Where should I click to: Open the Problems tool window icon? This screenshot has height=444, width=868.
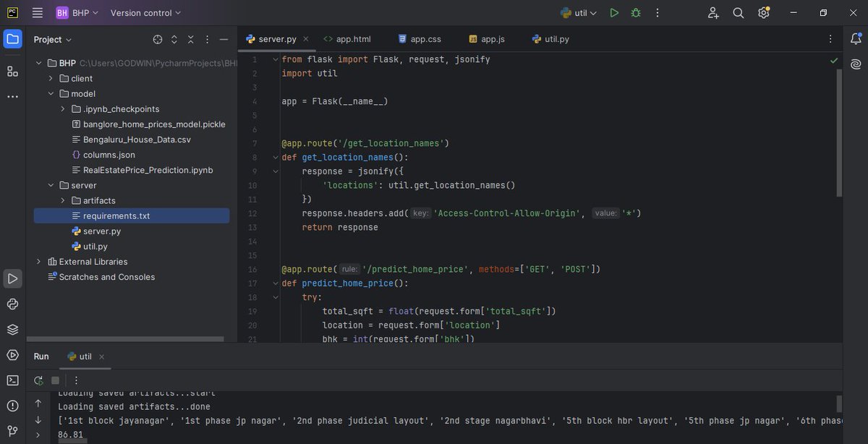pyautogui.click(x=12, y=405)
